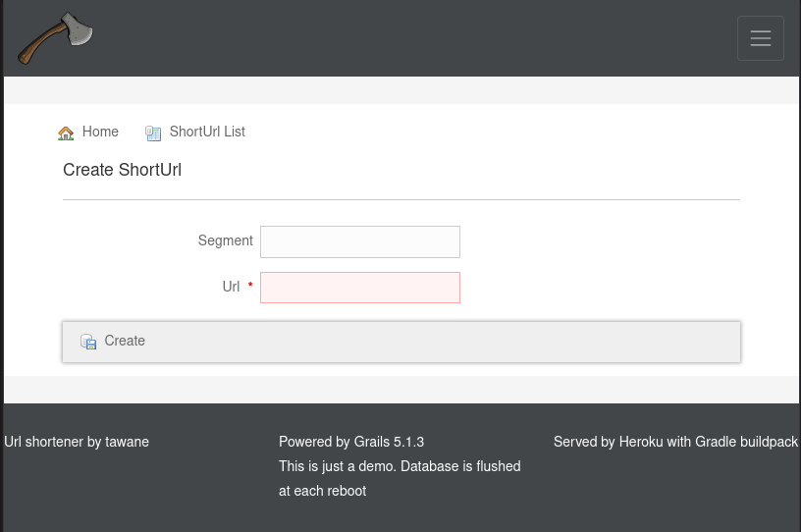Viewport: 801px width, 532px height.
Task: Click the 'Powered by Grails 5.1.3' text
Action: [351, 442]
